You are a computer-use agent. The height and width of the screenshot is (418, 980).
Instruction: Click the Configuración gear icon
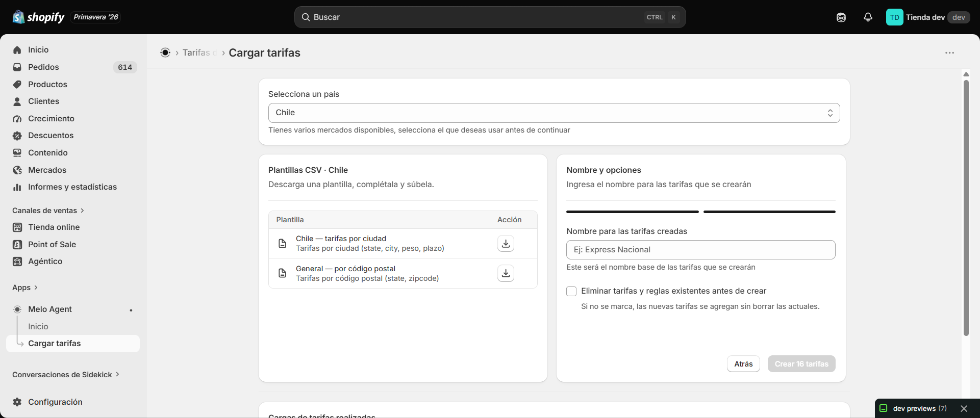[x=17, y=402]
